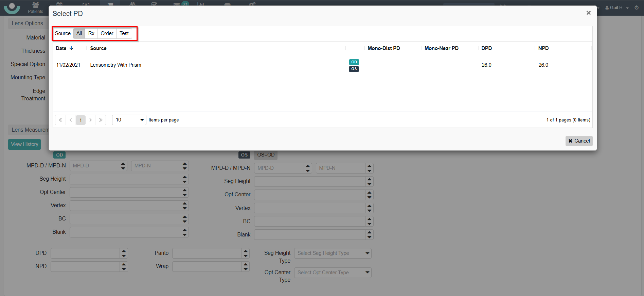
Task: Click the OD badge in Lensometry row
Action: click(x=354, y=62)
